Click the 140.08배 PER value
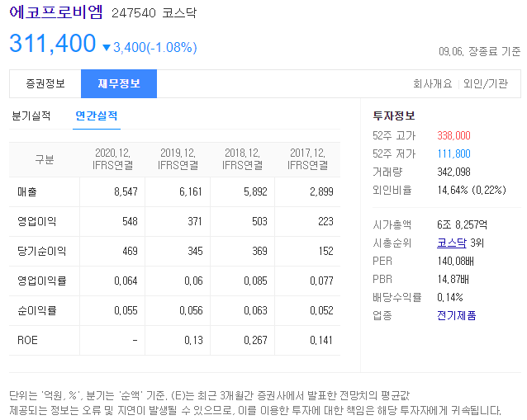 (x=455, y=261)
